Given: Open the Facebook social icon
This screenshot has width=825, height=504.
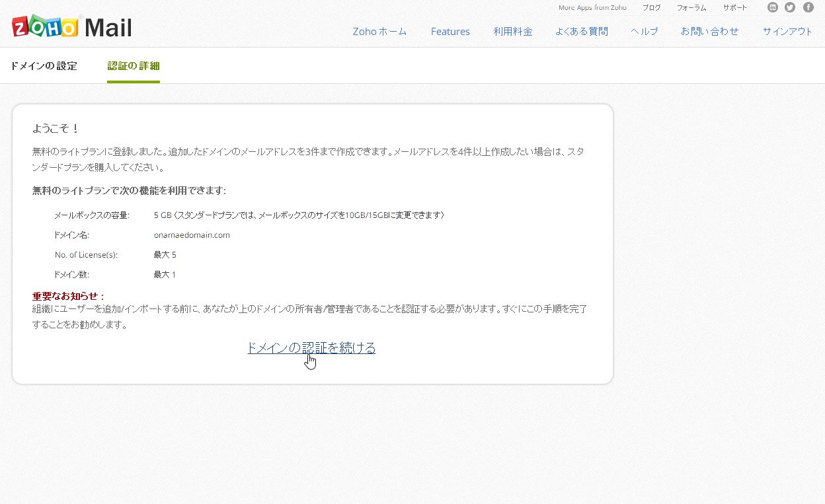Looking at the screenshot, I should pos(808,7).
